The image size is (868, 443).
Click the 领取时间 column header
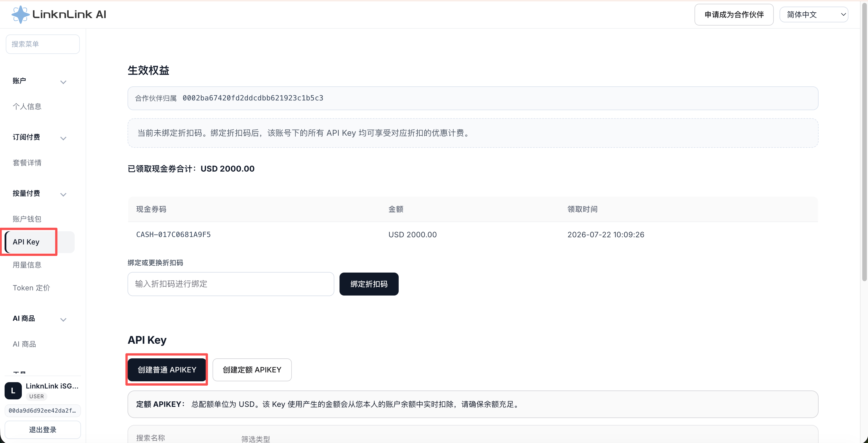pyautogui.click(x=582, y=209)
